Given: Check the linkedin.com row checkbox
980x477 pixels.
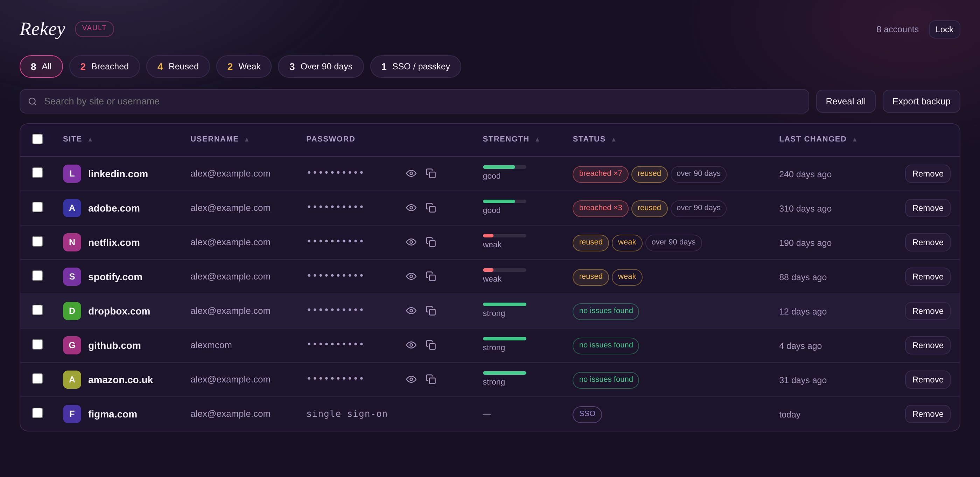Looking at the screenshot, I should pyautogui.click(x=37, y=172).
